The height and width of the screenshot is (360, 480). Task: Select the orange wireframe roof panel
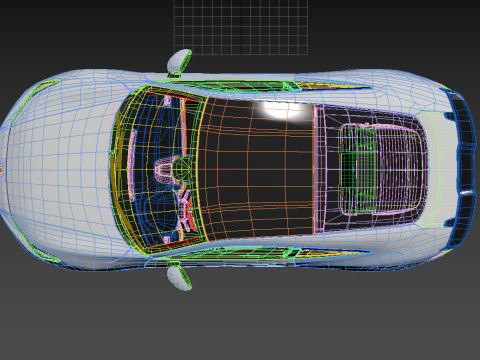pos(256,169)
